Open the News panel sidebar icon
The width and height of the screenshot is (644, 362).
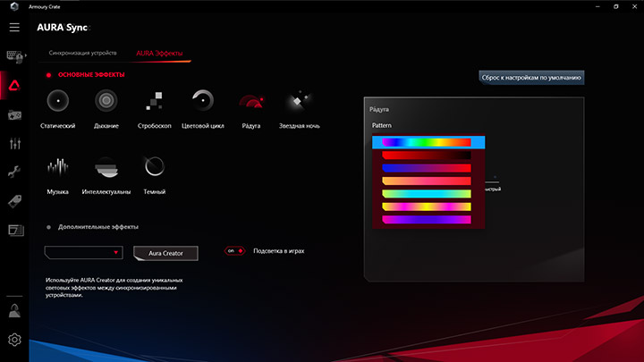(15, 231)
